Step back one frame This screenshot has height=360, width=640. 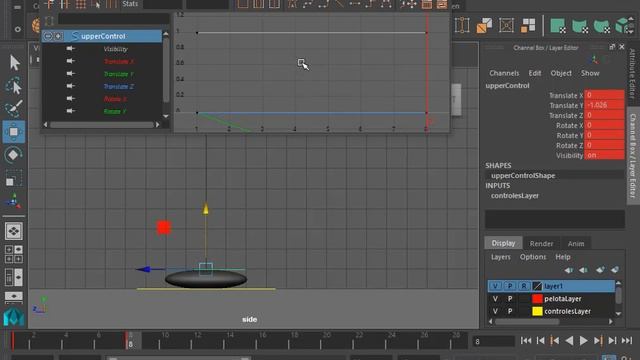coord(540,340)
